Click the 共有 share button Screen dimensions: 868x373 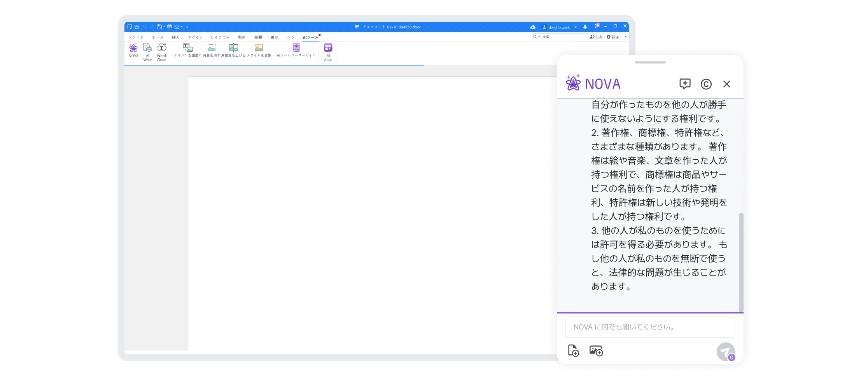(x=596, y=37)
